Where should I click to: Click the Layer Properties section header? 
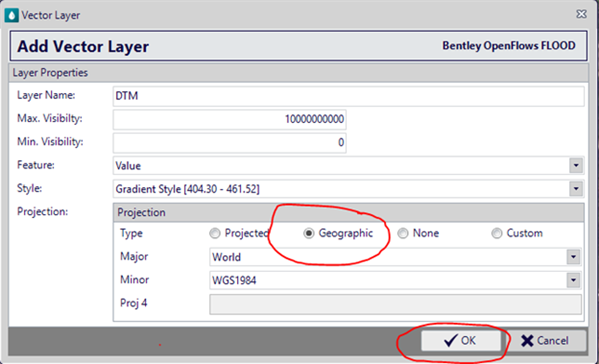coord(298,73)
